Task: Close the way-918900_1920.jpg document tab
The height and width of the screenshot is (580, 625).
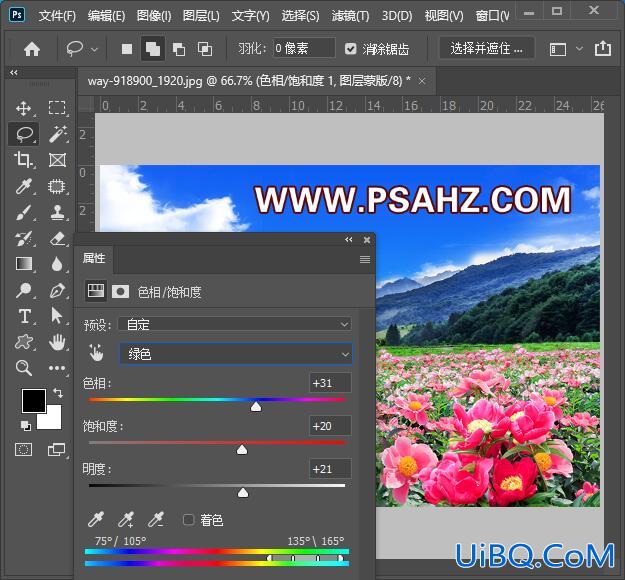Action: click(x=422, y=81)
